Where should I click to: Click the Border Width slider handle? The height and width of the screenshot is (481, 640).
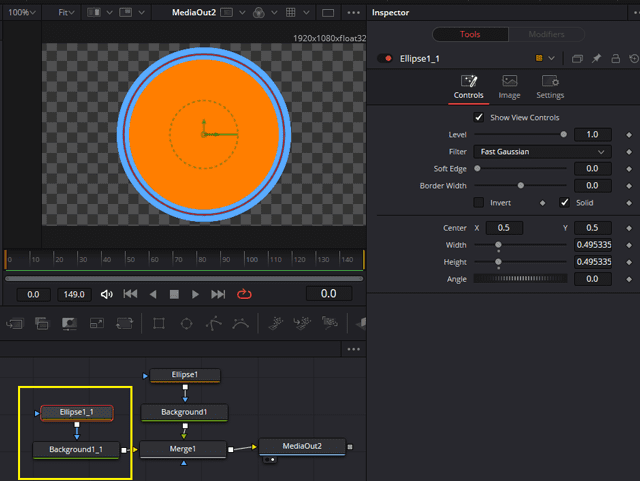(x=520, y=185)
